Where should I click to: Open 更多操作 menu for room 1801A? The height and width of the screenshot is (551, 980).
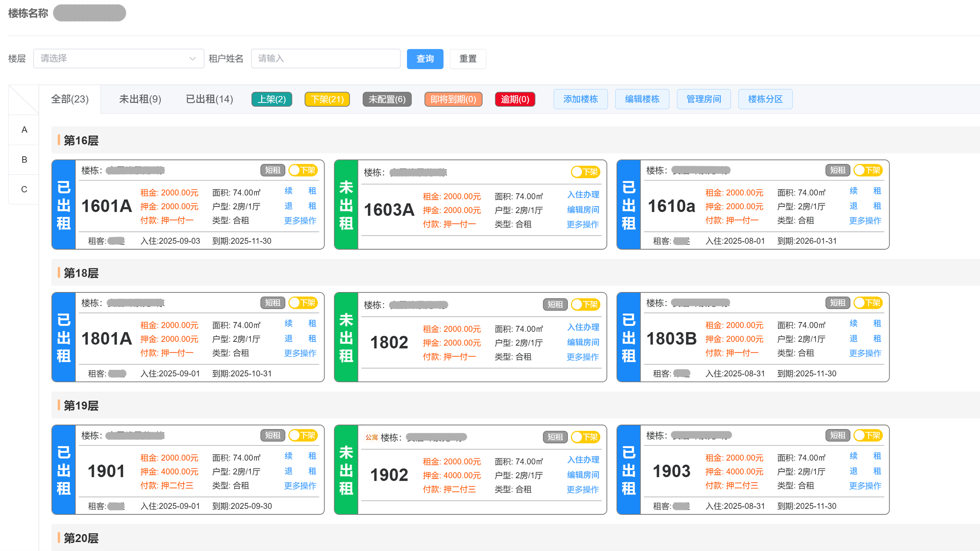[x=300, y=353]
